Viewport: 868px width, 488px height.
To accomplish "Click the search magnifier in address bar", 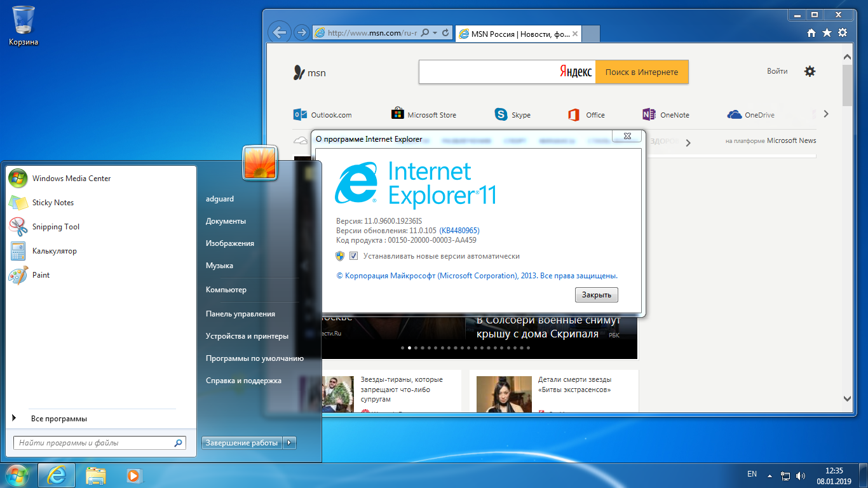I will [x=426, y=32].
